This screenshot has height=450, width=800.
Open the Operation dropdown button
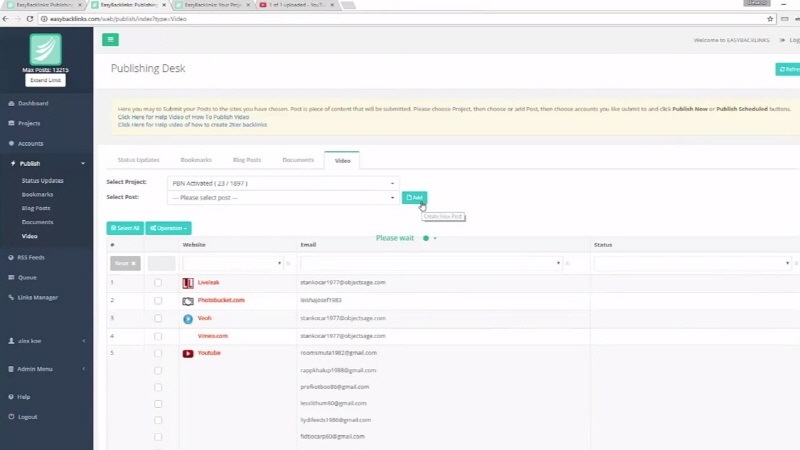pos(168,228)
